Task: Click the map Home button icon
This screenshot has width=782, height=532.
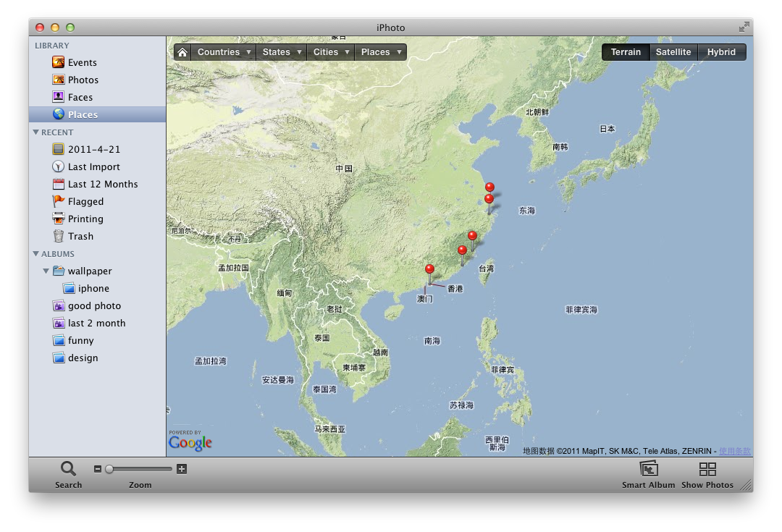Action: click(182, 52)
